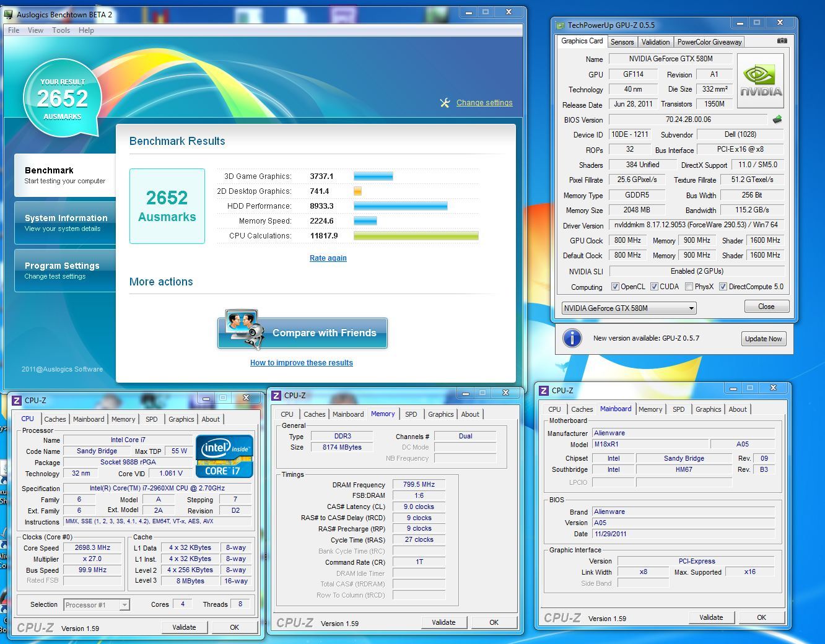Click the Your Result 2652 Ausmarks badge

(x=63, y=98)
